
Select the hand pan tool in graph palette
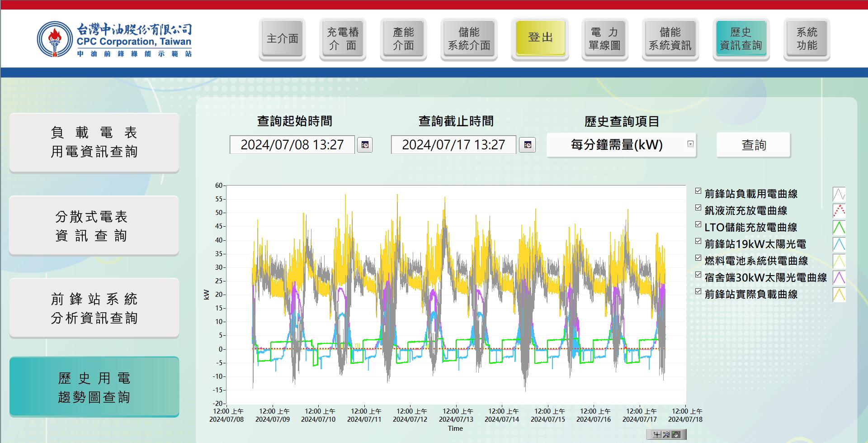coord(676,434)
